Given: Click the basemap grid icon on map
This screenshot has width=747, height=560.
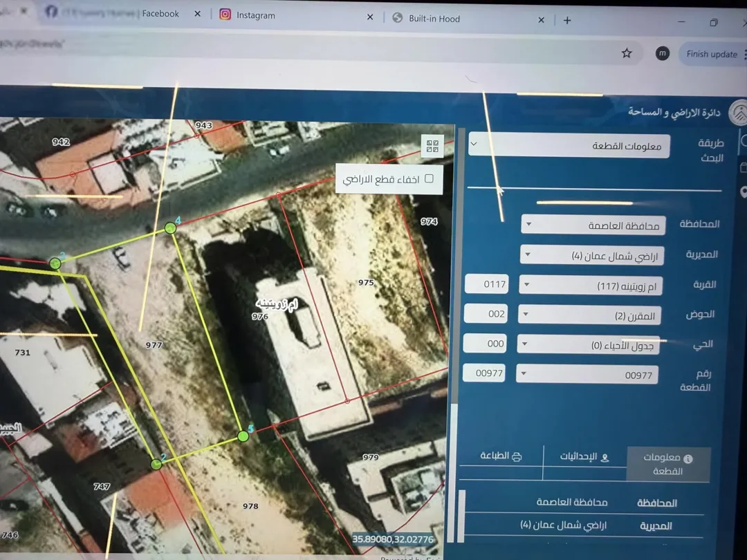Looking at the screenshot, I should [x=432, y=146].
